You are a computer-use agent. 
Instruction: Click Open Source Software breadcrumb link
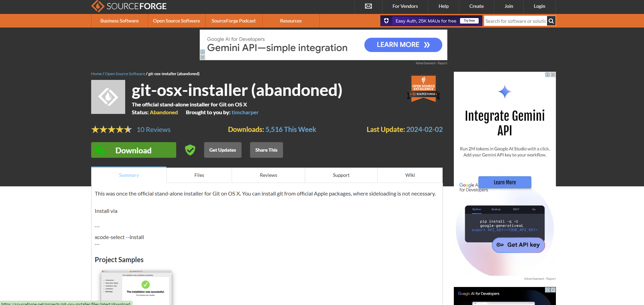(x=125, y=74)
